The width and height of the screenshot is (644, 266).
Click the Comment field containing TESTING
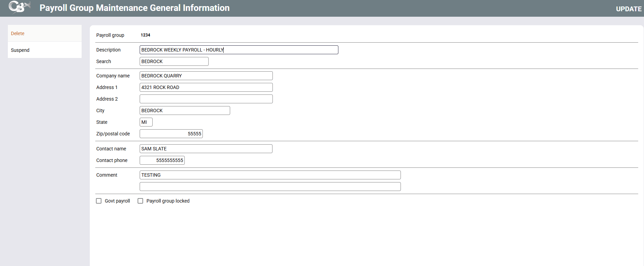[270, 175]
